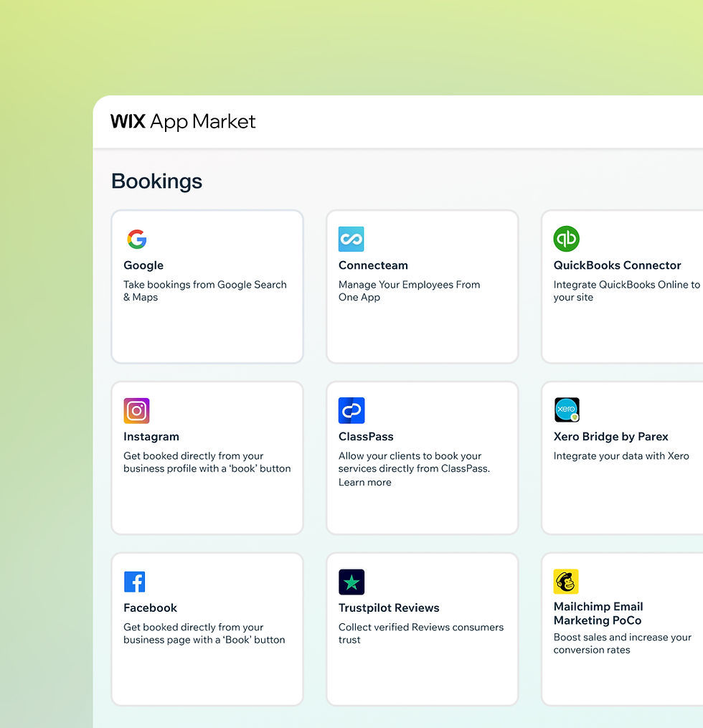The image size is (703, 728).
Task: Click 'Boost sales and increase' description
Action: 622,643
